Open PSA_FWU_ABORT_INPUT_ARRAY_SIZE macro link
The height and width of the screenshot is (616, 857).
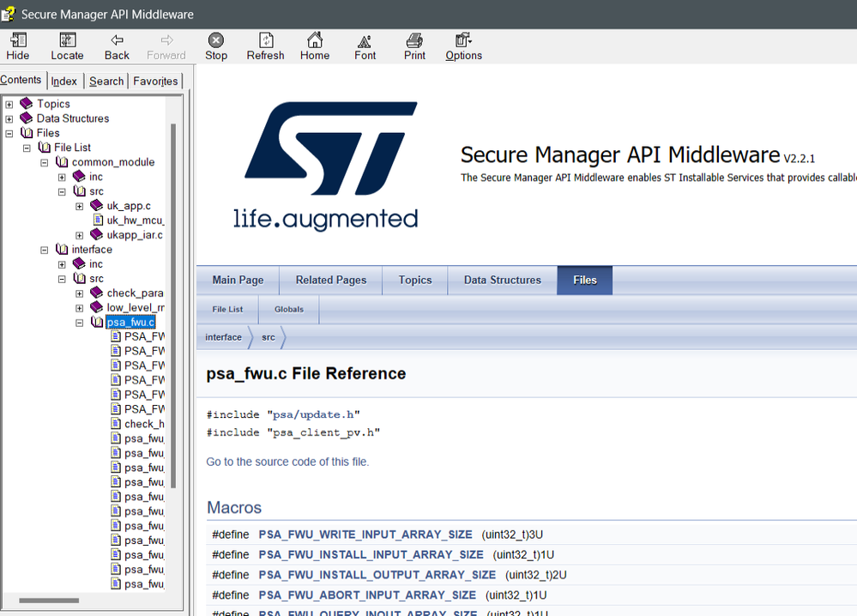coord(367,595)
